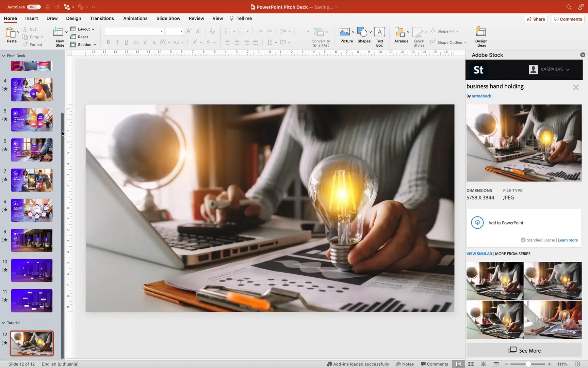Expand the Shape Fill dropdown
The image size is (588, 368).
coord(457,31)
